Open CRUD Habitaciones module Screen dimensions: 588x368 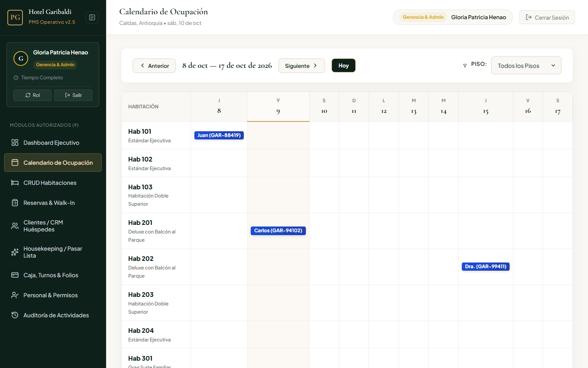point(53,183)
